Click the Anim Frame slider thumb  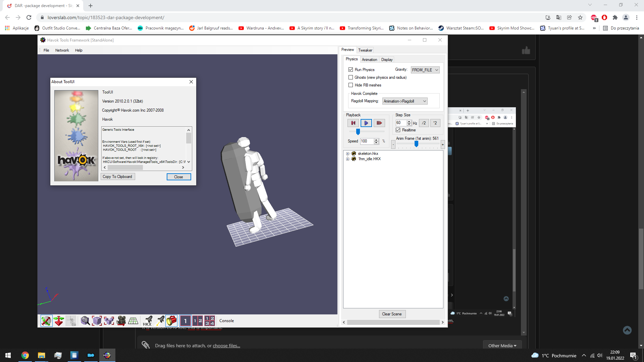tap(416, 144)
